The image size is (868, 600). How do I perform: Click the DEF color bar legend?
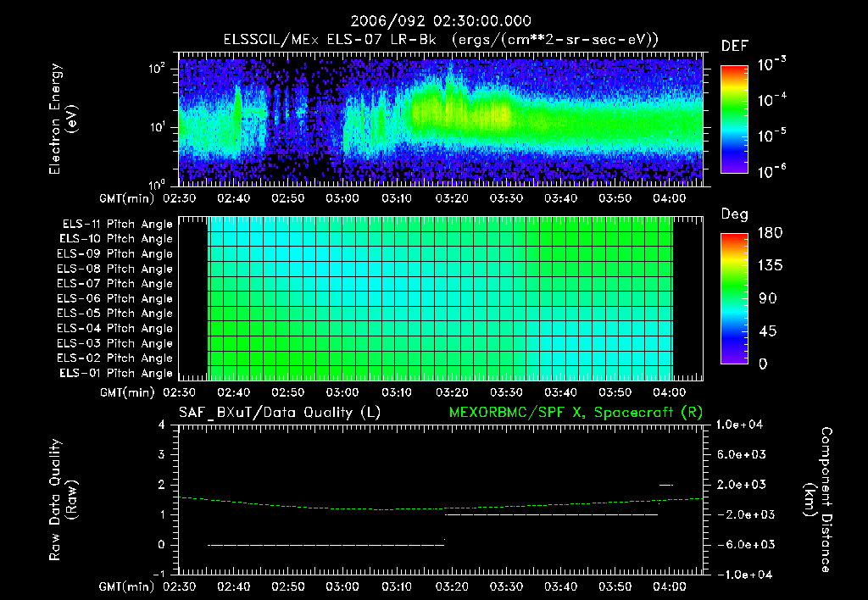tap(735, 119)
